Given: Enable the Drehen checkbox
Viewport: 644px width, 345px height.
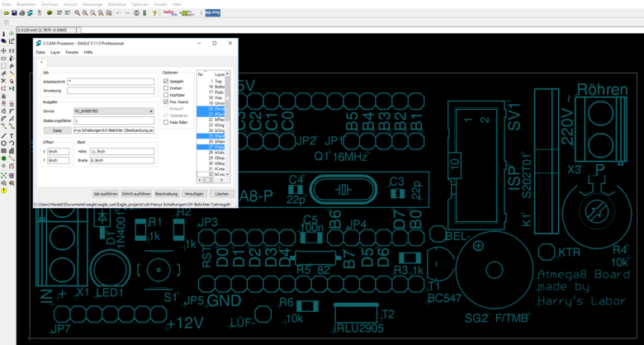Looking at the screenshot, I should click(x=166, y=87).
